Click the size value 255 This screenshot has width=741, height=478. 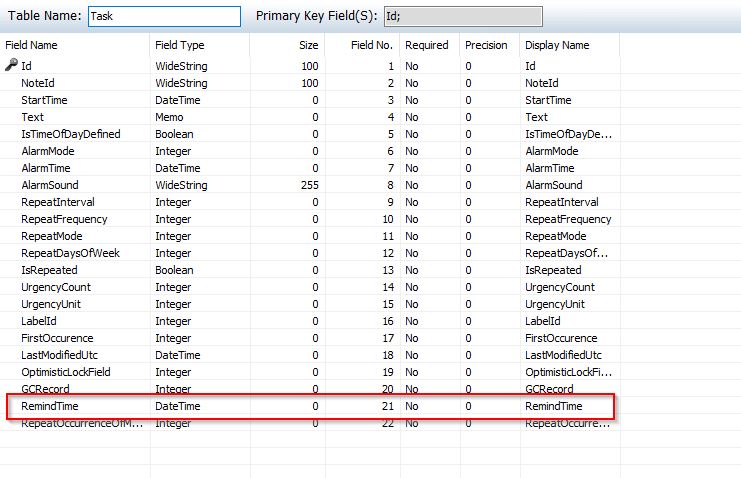pos(310,185)
